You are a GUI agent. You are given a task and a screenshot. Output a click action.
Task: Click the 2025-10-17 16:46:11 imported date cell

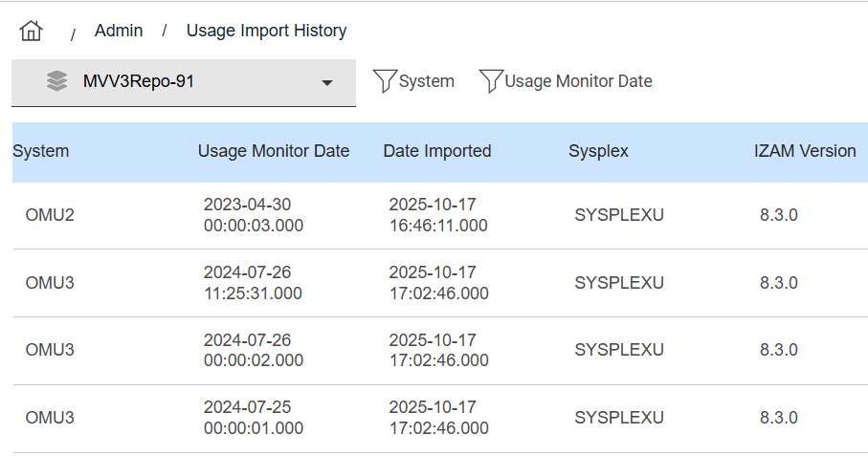click(437, 215)
